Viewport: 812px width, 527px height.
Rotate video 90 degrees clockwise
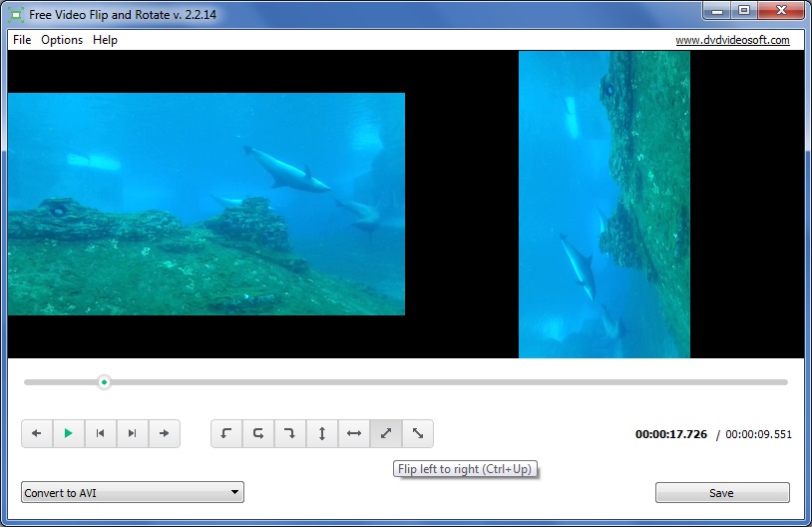290,433
